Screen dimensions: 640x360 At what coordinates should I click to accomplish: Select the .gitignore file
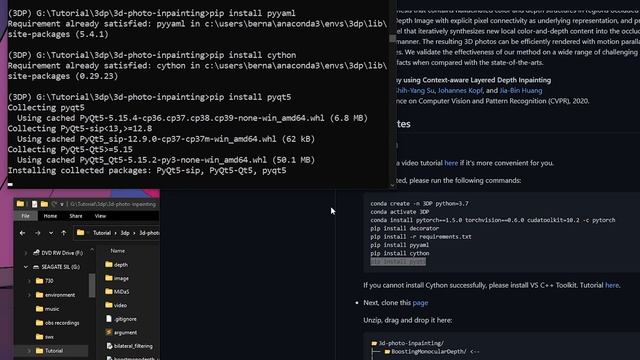point(125,319)
